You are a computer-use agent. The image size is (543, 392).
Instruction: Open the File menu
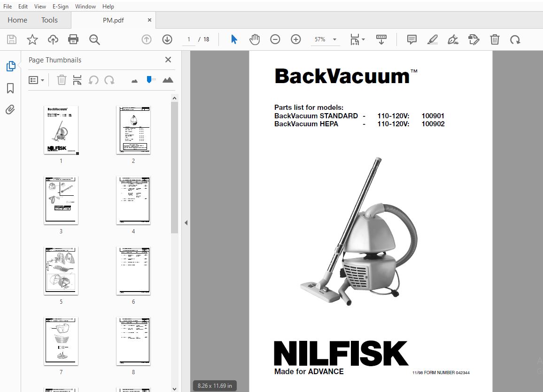coord(8,6)
